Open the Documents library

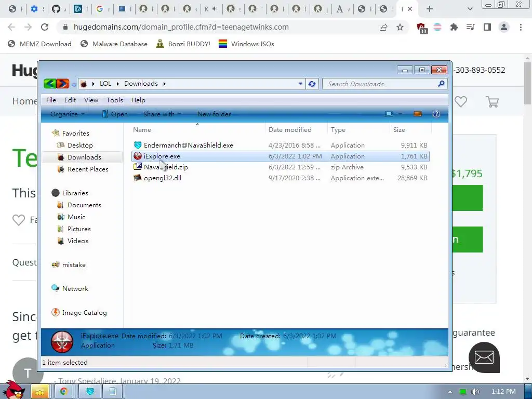pyautogui.click(x=84, y=205)
